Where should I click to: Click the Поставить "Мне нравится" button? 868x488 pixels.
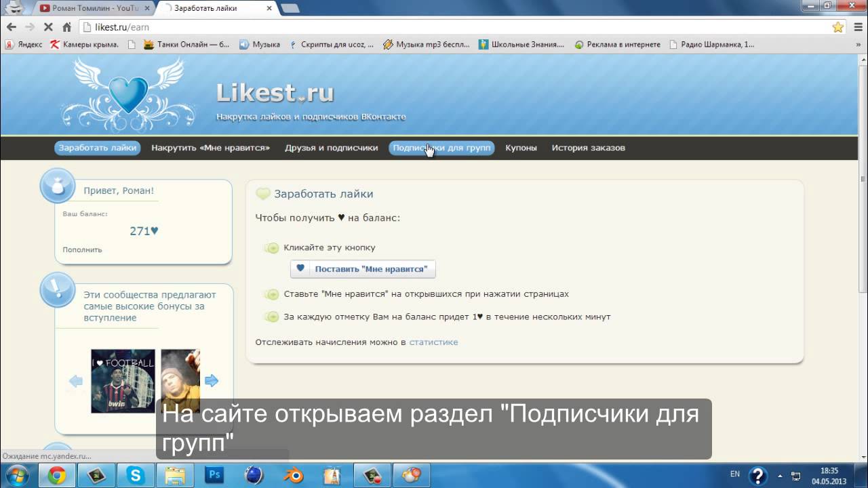(x=363, y=269)
